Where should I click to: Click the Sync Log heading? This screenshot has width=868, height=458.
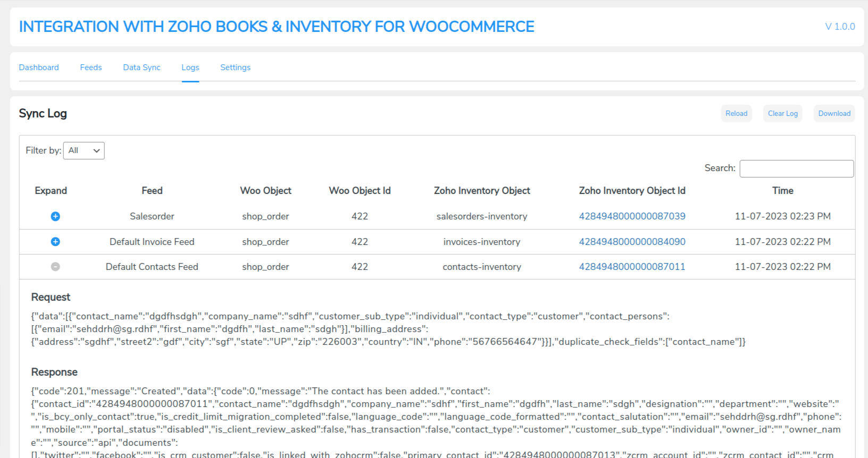43,113
